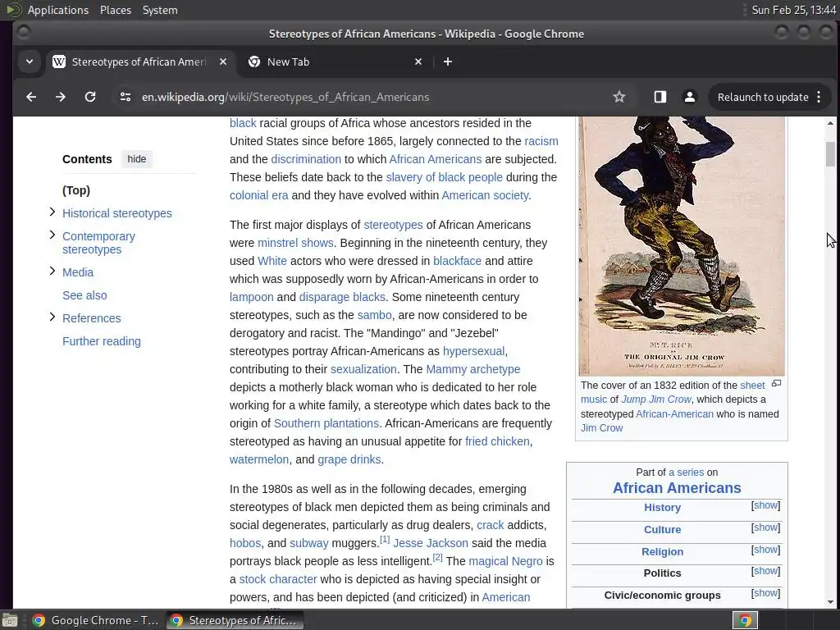The height and width of the screenshot is (630, 840).
Task: Open the Chrome side panel
Action: coord(660,97)
